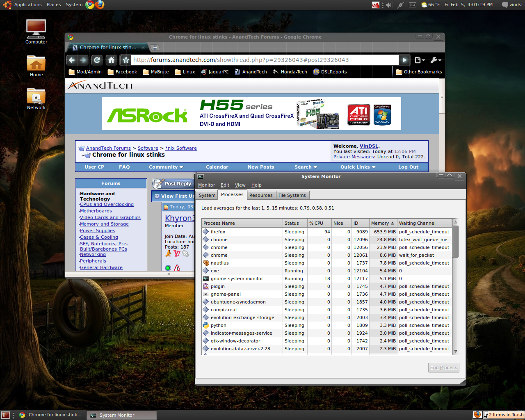This screenshot has width=525, height=420.
Task: Click Show Desktop button in bottom panel
Action: [6, 415]
